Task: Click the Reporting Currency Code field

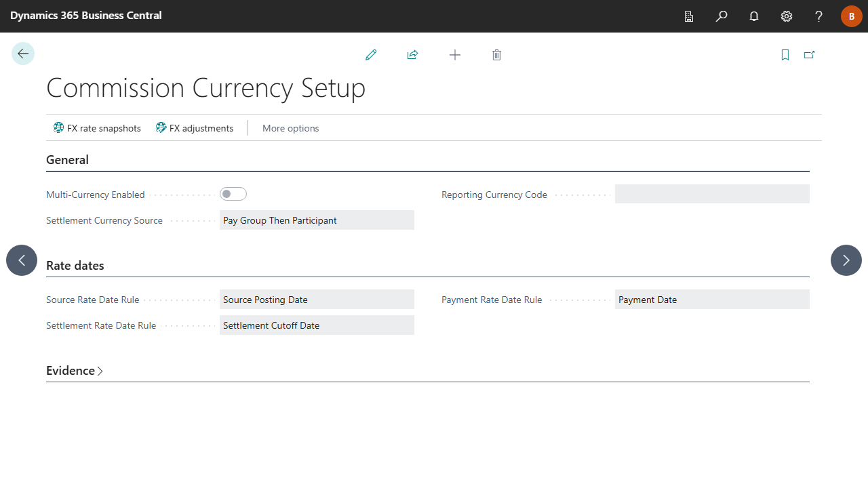Action: [x=712, y=194]
